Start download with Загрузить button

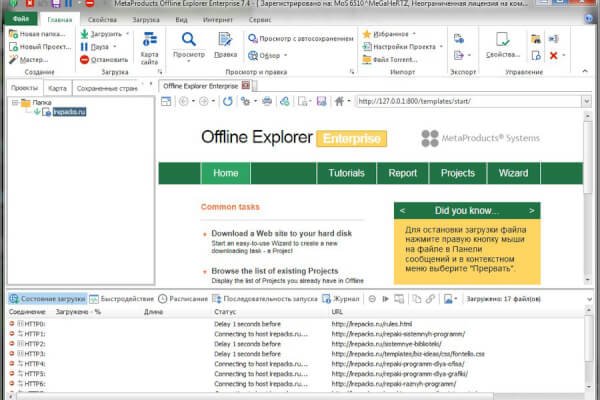(x=102, y=34)
